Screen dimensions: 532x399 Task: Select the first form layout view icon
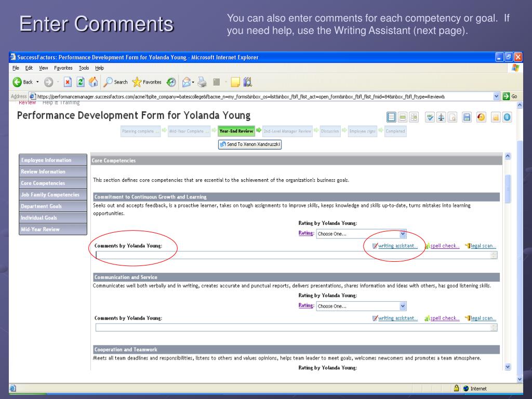[391, 117]
